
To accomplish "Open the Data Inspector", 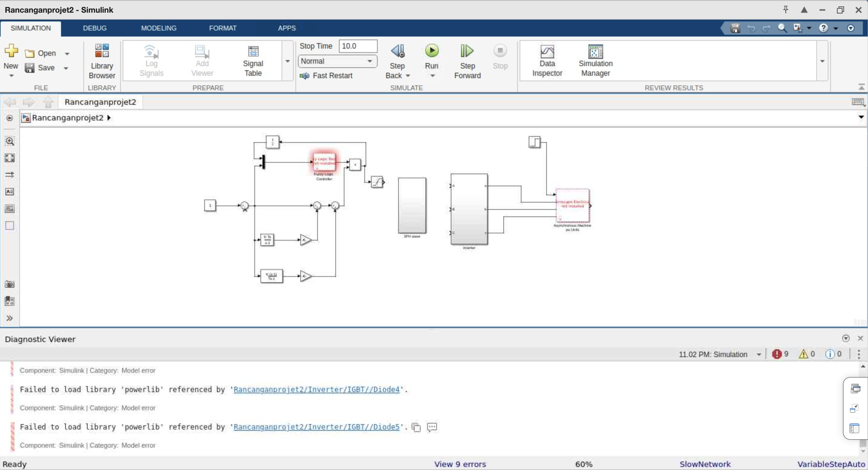I will [x=547, y=61].
